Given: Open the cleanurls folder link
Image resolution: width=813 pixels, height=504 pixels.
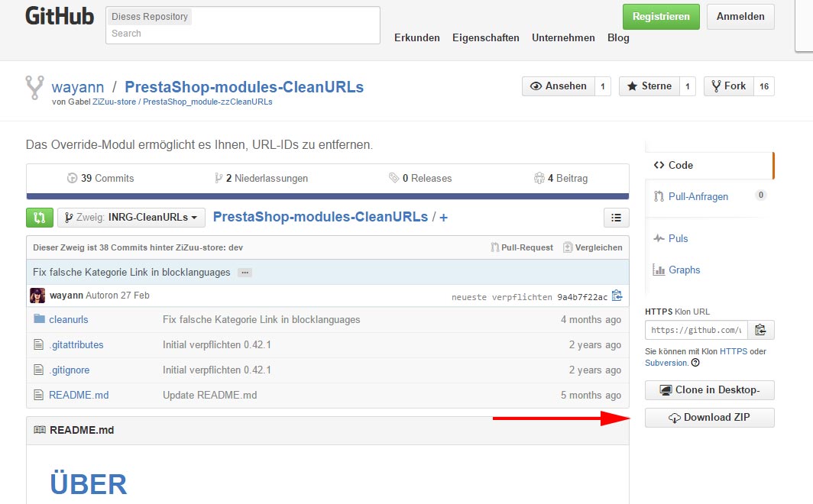Looking at the screenshot, I should click(x=69, y=320).
